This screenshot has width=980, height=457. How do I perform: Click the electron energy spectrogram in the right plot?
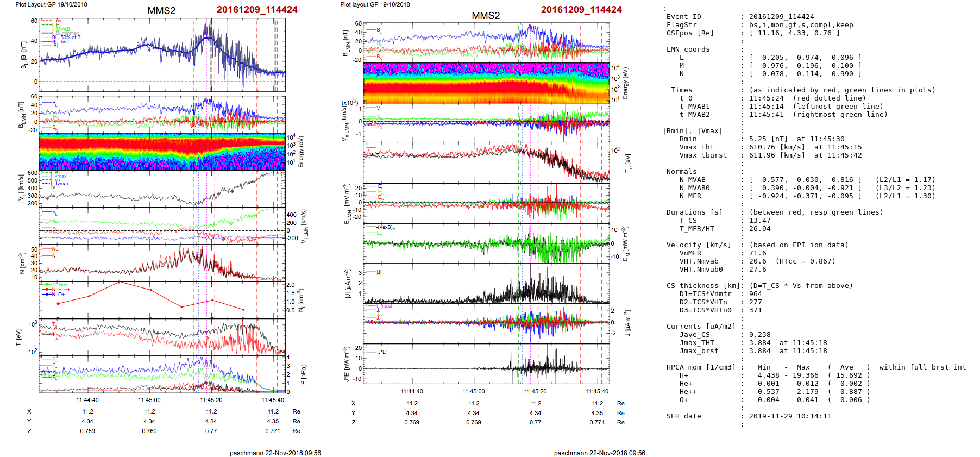[x=486, y=83]
